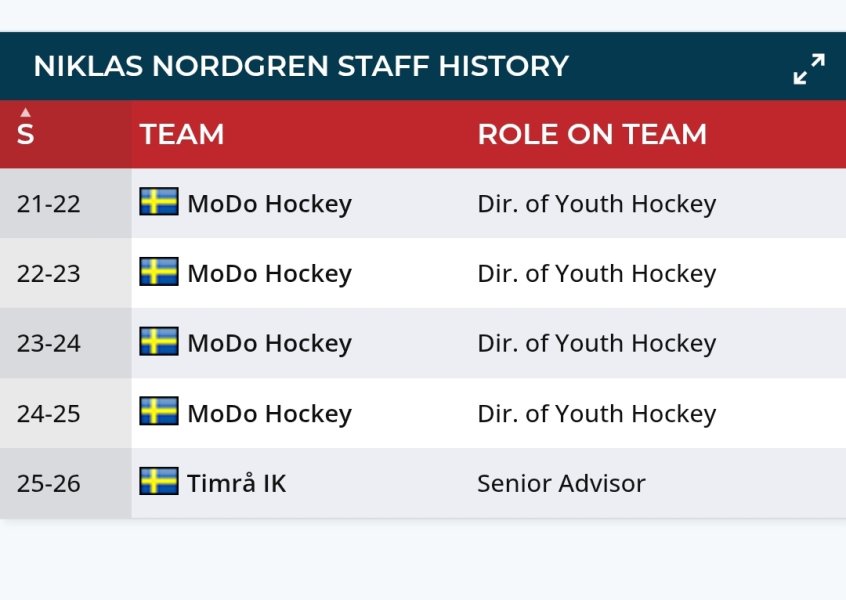
Task: Click the Swedish flag beside Timrå IK
Action: [159, 482]
